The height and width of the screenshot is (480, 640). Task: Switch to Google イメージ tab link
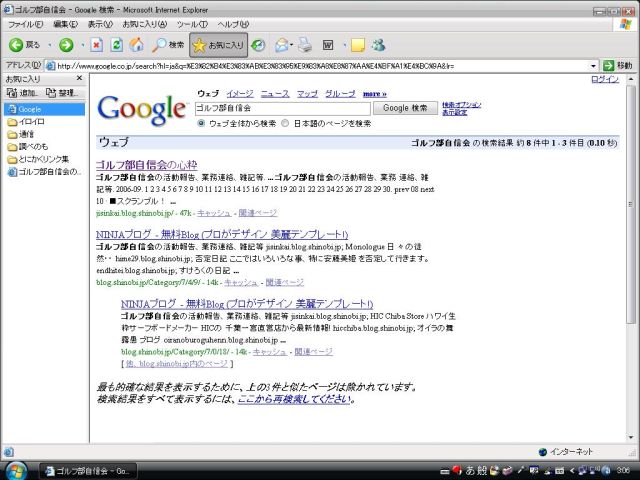pyautogui.click(x=240, y=94)
